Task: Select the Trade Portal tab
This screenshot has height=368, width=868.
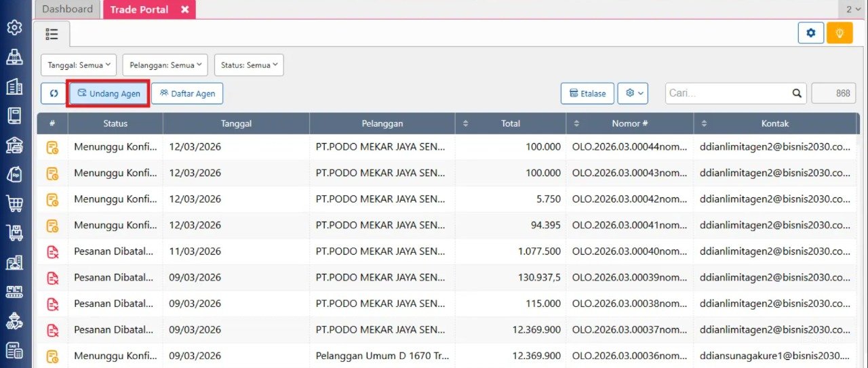Action: click(x=139, y=9)
